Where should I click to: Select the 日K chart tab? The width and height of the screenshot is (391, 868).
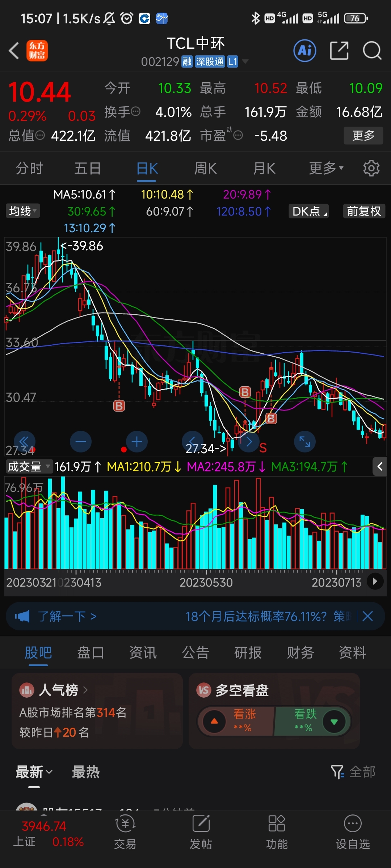point(147,169)
